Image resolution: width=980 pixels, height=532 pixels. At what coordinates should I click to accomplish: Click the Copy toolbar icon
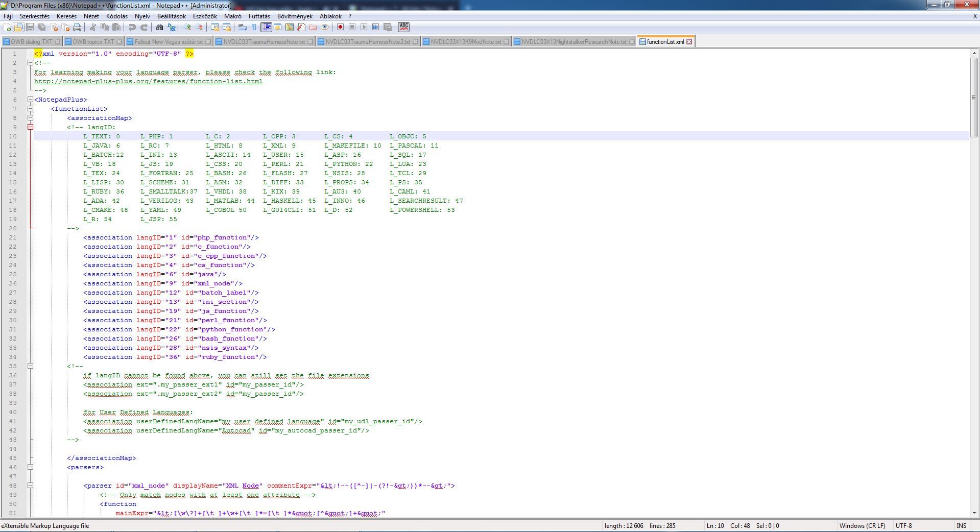[105, 27]
